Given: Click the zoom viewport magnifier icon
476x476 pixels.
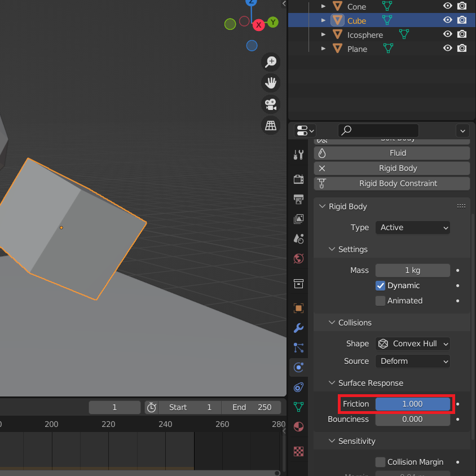Looking at the screenshot, I should tap(271, 62).
